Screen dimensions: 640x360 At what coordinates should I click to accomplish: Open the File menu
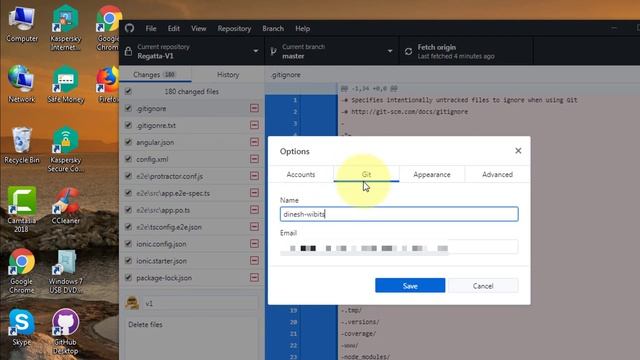[x=151, y=29]
